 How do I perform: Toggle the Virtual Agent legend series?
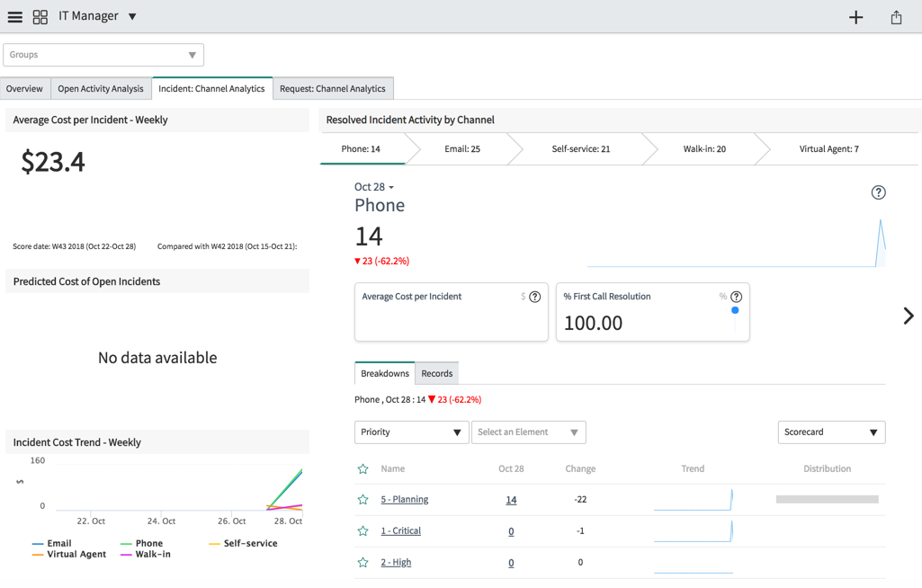(x=69, y=554)
